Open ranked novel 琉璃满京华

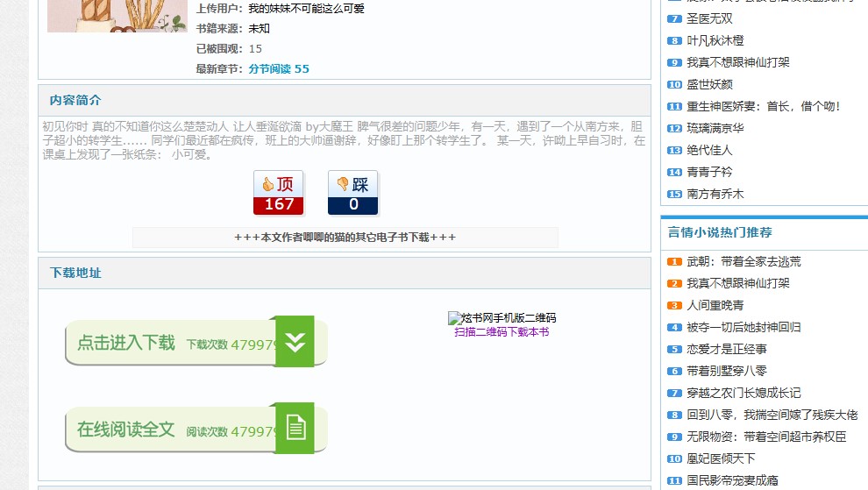(x=715, y=128)
